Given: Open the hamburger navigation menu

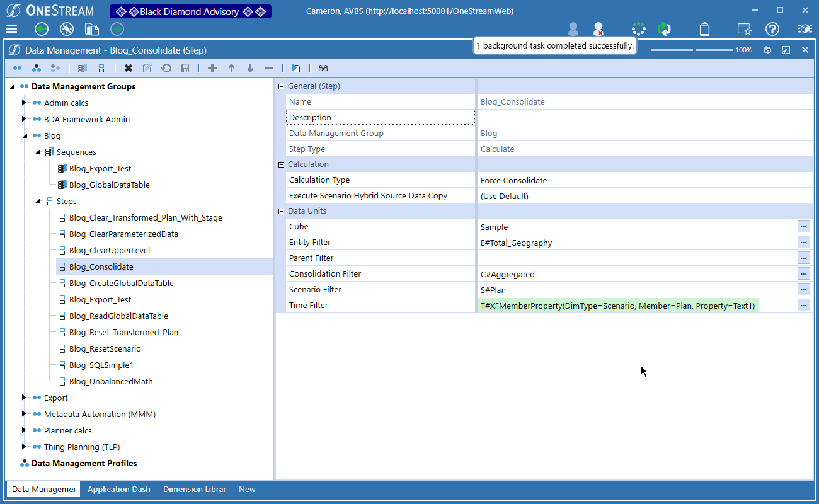Looking at the screenshot, I should point(11,29).
